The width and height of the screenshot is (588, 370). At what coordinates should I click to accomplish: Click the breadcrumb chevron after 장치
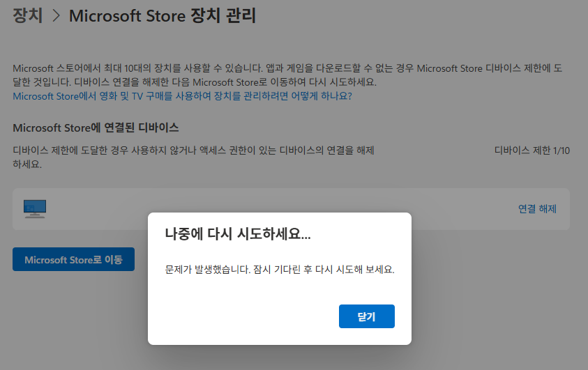coord(56,16)
